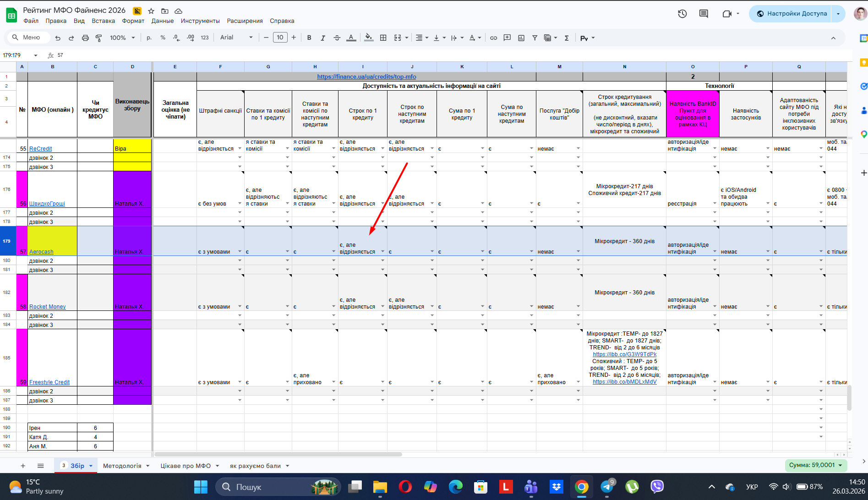This screenshot has width=868, height=500.
Task: Star this spreadsheet
Action: tap(151, 11)
